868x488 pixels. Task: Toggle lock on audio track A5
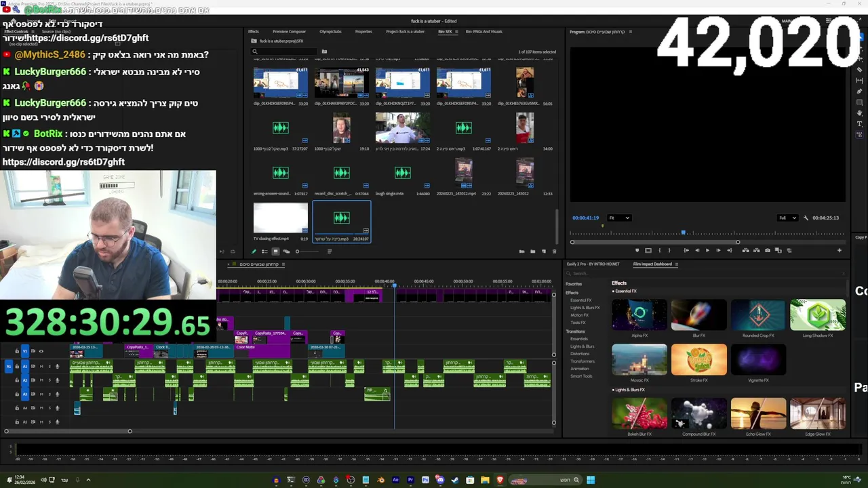click(x=17, y=422)
